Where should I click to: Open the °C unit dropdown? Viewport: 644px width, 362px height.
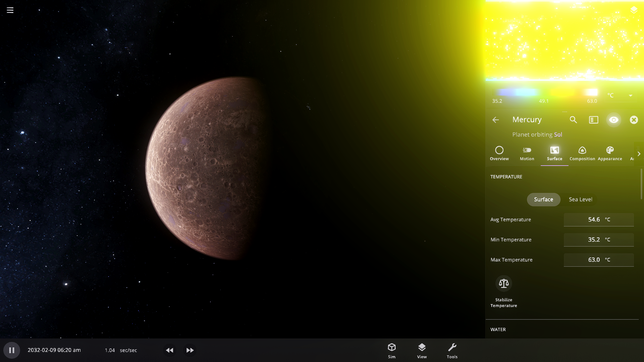coord(620,96)
